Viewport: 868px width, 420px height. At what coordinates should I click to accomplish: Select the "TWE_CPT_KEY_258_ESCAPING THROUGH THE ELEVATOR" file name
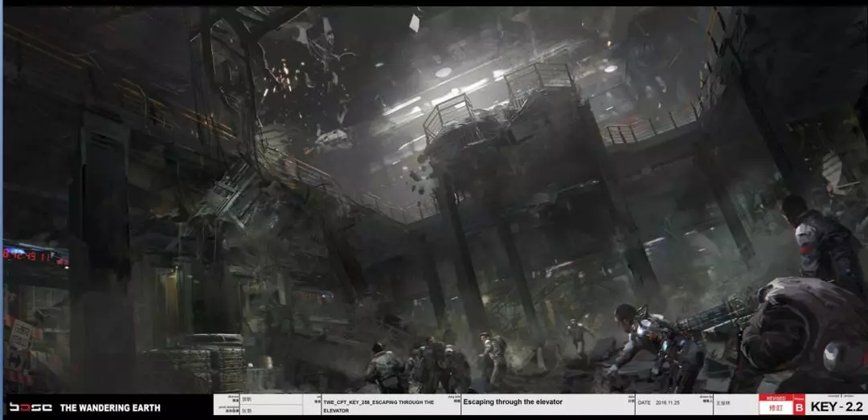[x=379, y=406]
